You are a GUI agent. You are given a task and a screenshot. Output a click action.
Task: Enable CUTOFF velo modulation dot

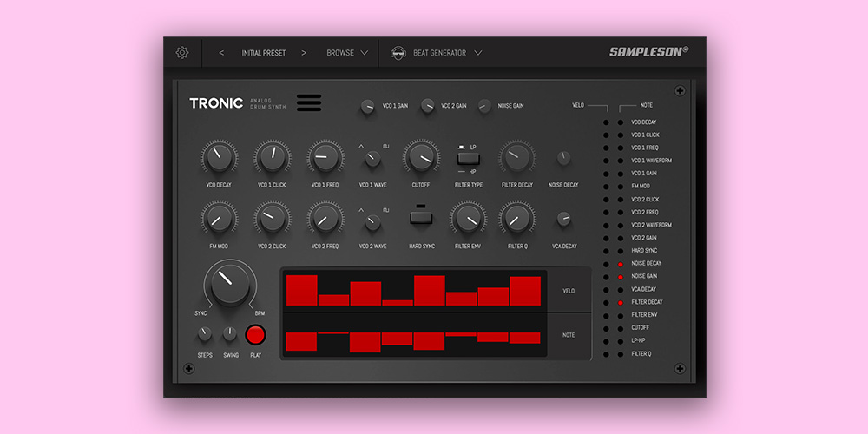(x=606, y=328)
